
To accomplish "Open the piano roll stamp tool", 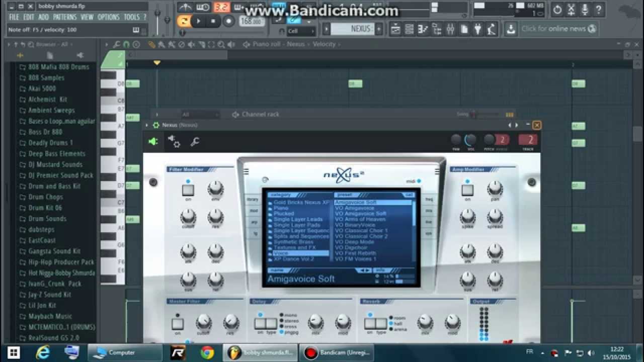I will point(136,44).
